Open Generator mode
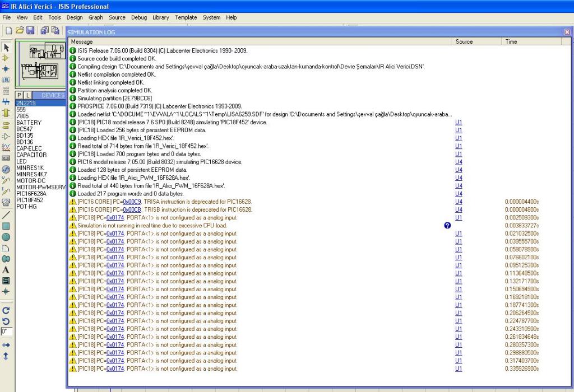This screenshot has width=574, height=392. pyautogui.click(x=6, y=169)
